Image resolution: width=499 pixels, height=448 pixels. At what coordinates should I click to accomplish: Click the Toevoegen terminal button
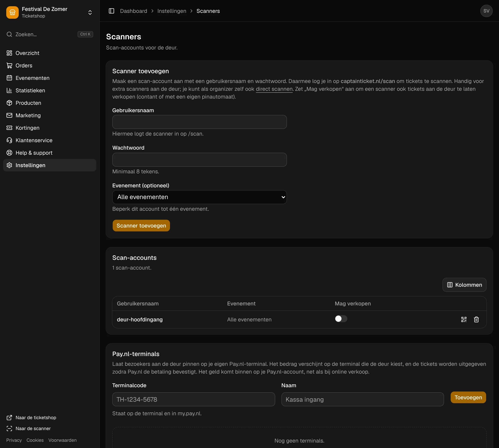468,398
